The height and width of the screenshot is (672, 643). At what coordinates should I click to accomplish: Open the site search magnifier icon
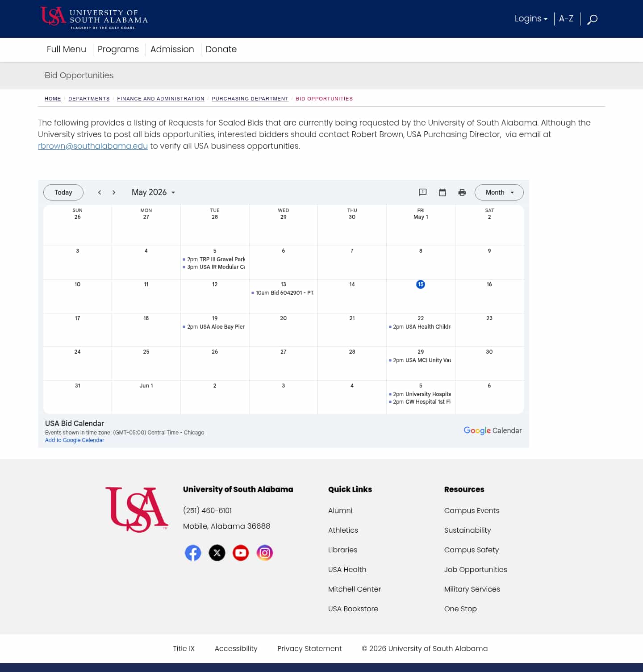592,19
